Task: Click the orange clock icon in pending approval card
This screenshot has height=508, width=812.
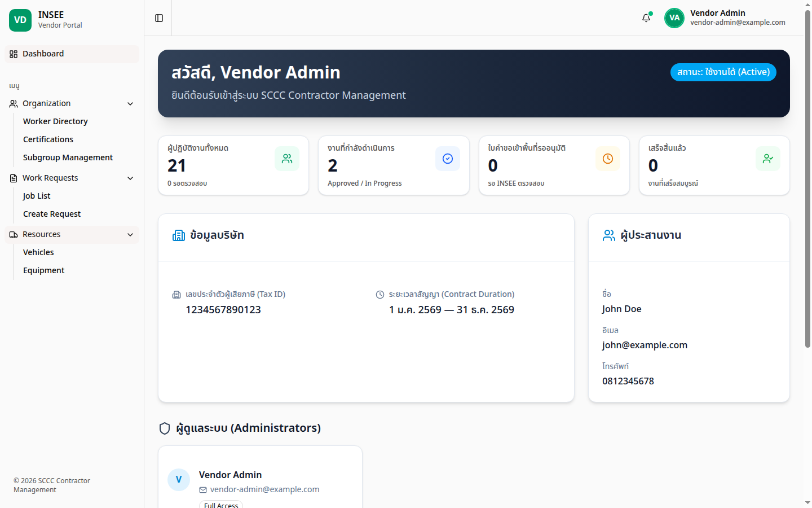Action: 608,159
